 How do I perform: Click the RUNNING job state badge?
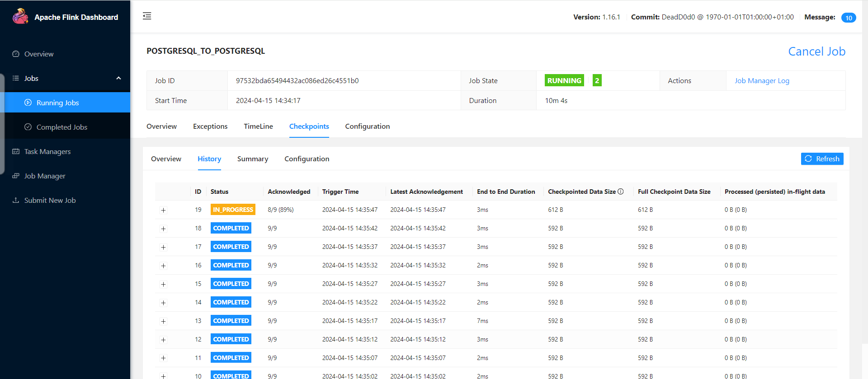564,80
